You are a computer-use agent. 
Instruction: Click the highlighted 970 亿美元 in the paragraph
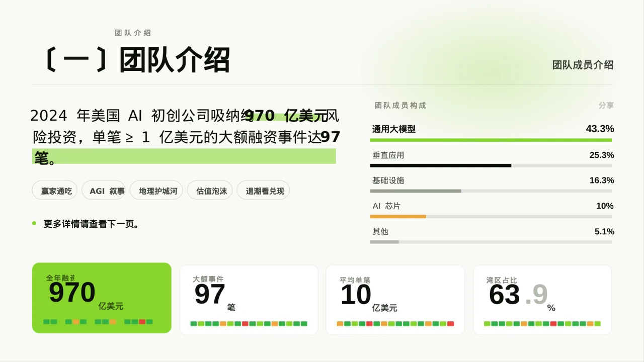pyautogui.click(x=286, y=116)
